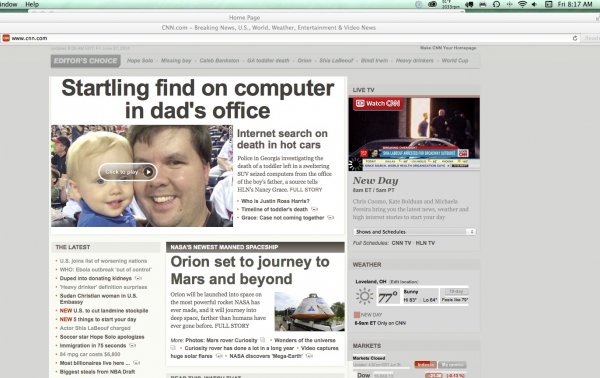
Task: Open headline 'Startling find on computer in dad's office'
Action: pyautogui.click(x=198, y=99)
